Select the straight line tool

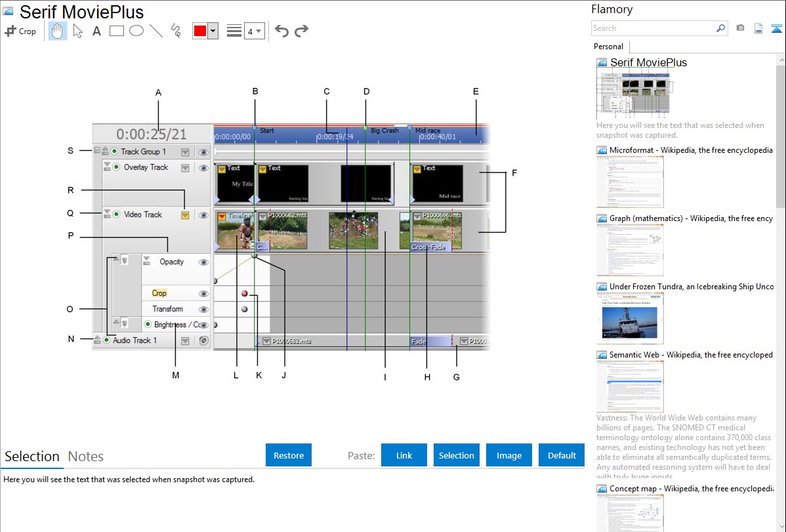[x=156, y=31]
